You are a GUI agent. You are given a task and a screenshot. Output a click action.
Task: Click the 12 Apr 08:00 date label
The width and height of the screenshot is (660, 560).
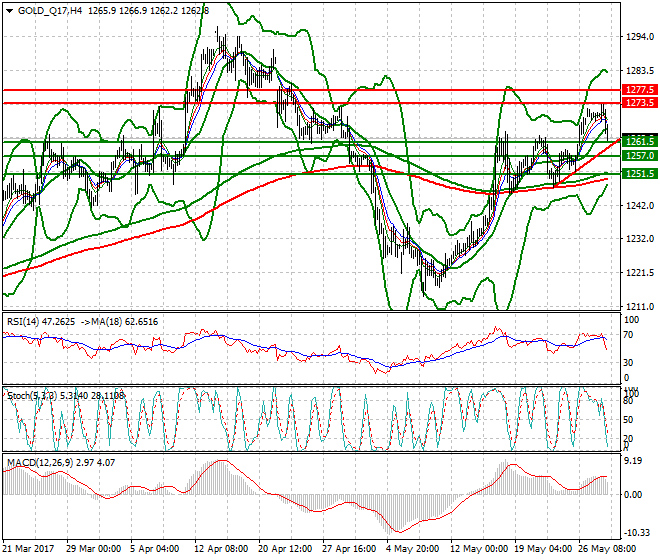[x=221, y=549]
